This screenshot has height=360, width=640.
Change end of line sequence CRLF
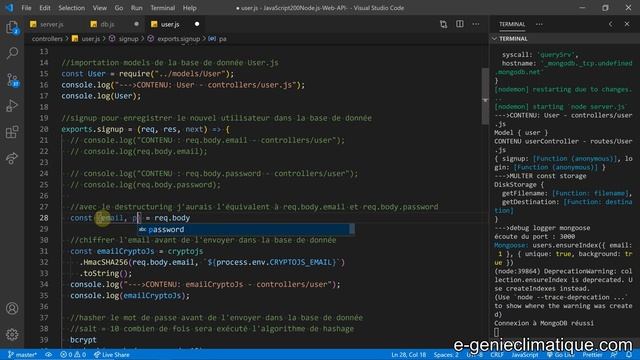(x=497, y=355)
